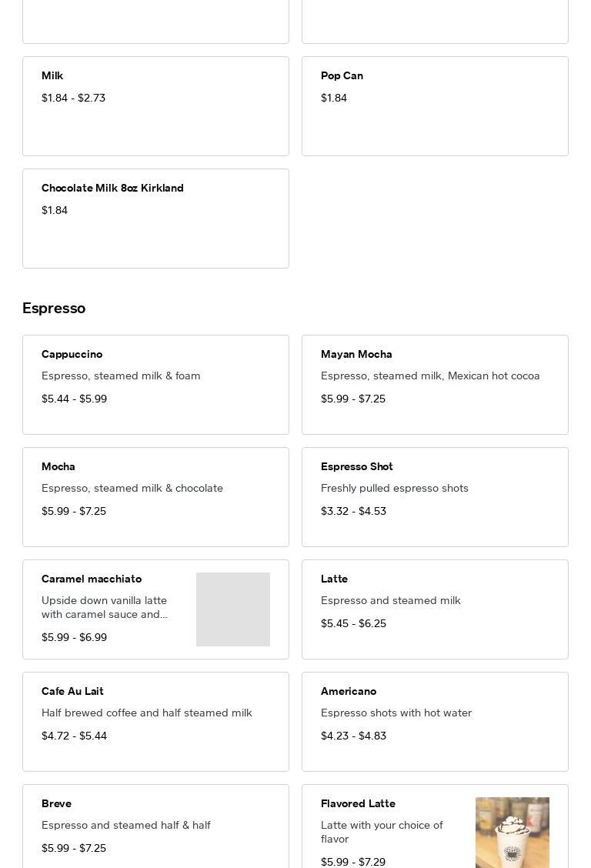The width and height of the screenshot is (591, 868).
Task: Click the Caramel macchiato placeholder image
Action: (x=233, y=609)
